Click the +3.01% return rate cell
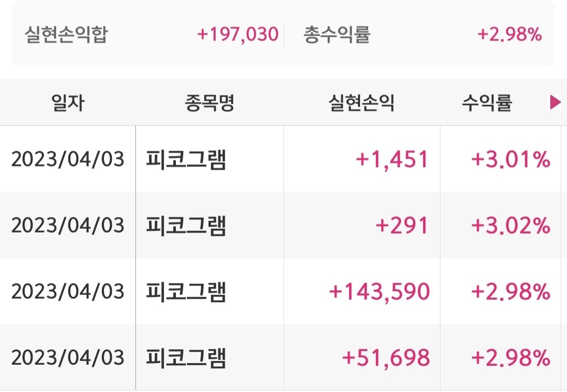This screenshot has width=567, height=392. [x=511, y=159]
